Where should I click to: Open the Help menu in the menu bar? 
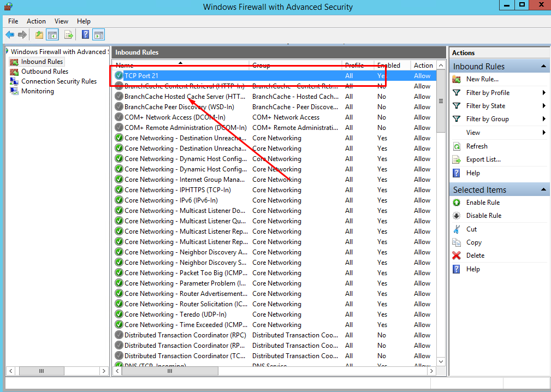(84, 21)
